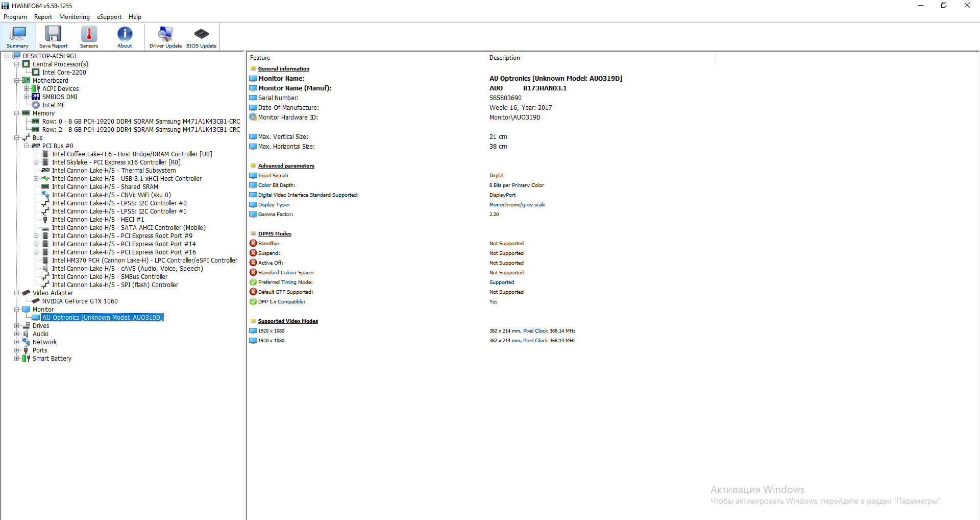This screenshot has height=520, width=980.
Task: Collapse the Motherboard branch
Action: pyautogui.click(x=16, y=81)
